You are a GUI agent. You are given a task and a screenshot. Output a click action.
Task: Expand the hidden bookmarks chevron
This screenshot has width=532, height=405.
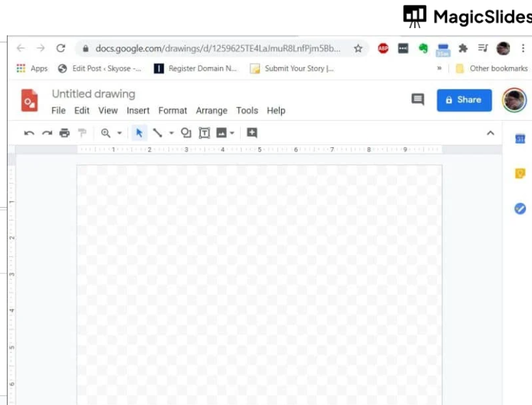pyautogui.click(x=439, y=69)
